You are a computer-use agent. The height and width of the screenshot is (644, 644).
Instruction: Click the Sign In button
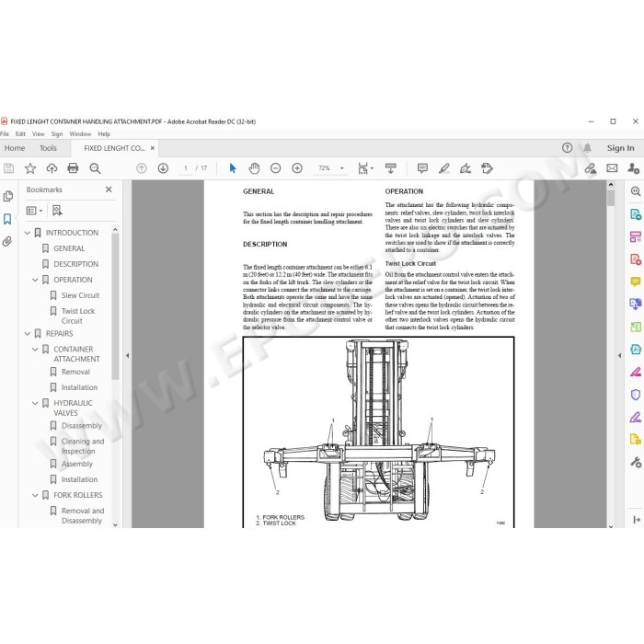click(621, 148)
